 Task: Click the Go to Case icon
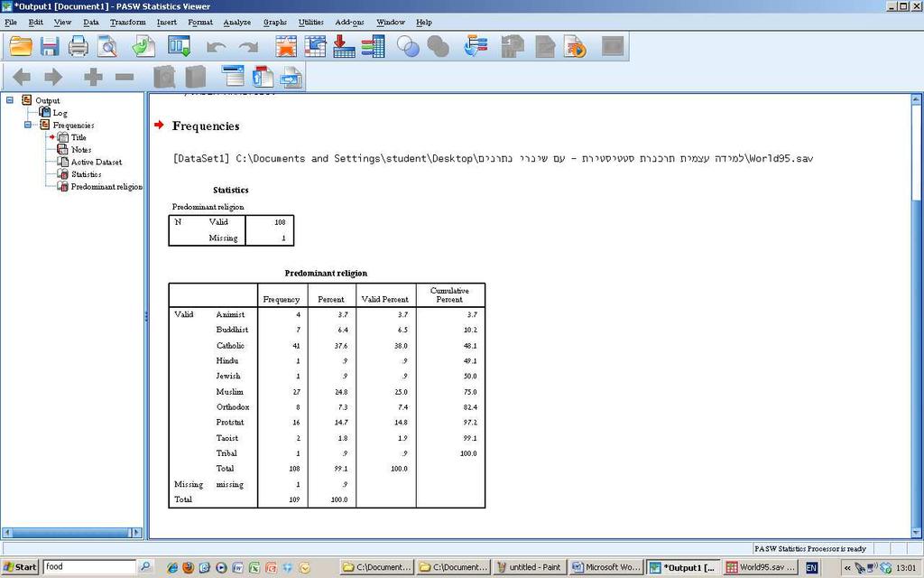pyautogui.click(x=315, y=47)
